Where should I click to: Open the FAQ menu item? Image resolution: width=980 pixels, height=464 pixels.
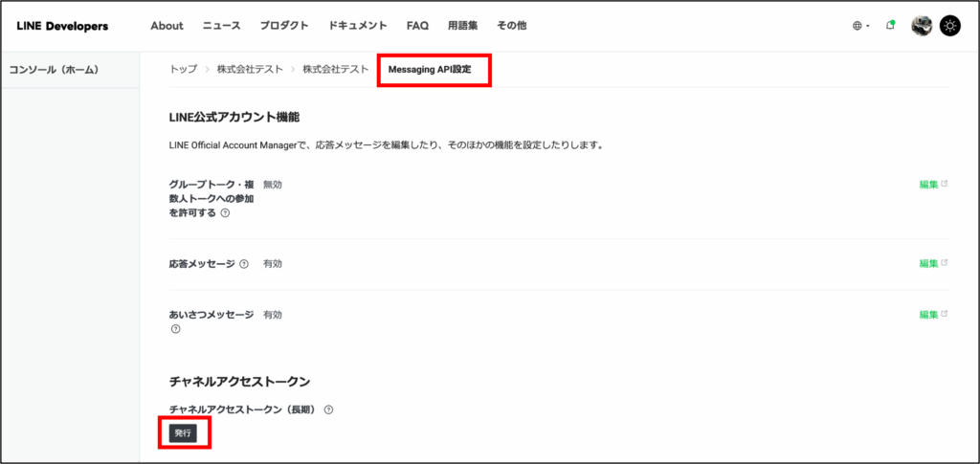417,26
